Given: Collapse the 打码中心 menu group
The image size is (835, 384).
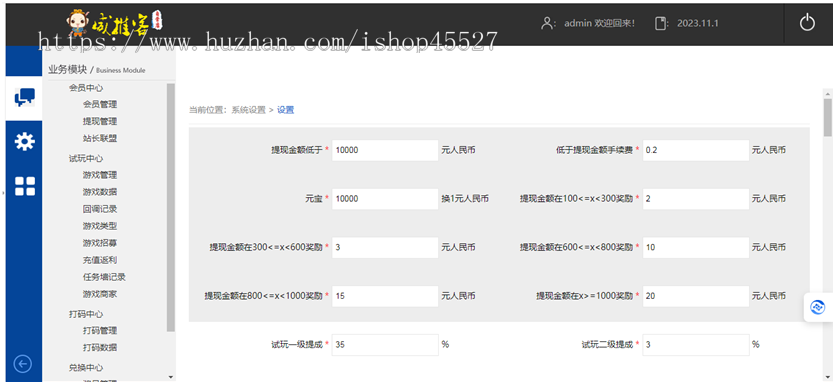Looking at the screenshot, I should (86, 314).
